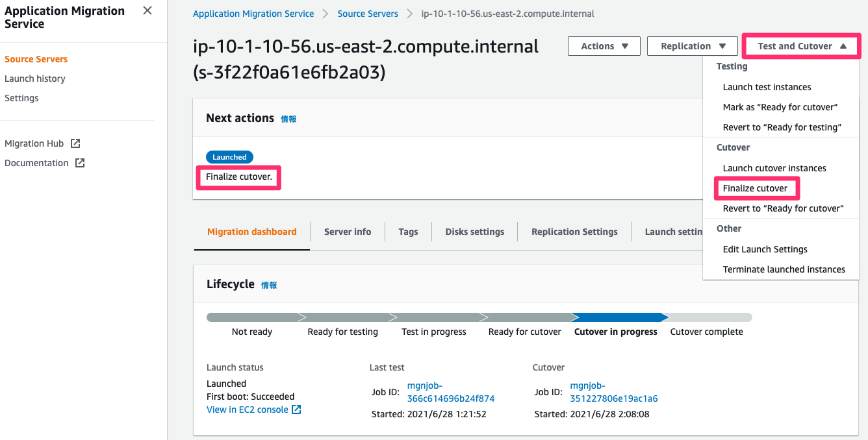Click Cutover in progress lifecycle step
Screen dimensions: 868x440
(616, 332)
